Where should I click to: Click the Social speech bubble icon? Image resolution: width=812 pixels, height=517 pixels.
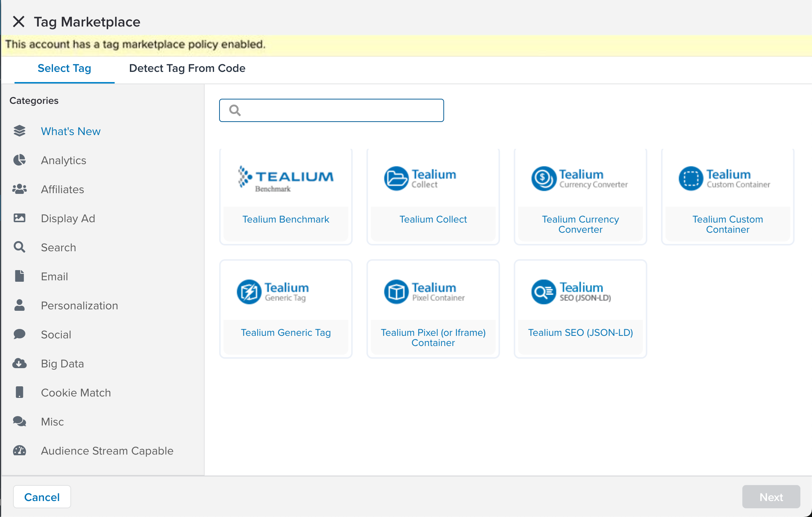click(20, 334)
